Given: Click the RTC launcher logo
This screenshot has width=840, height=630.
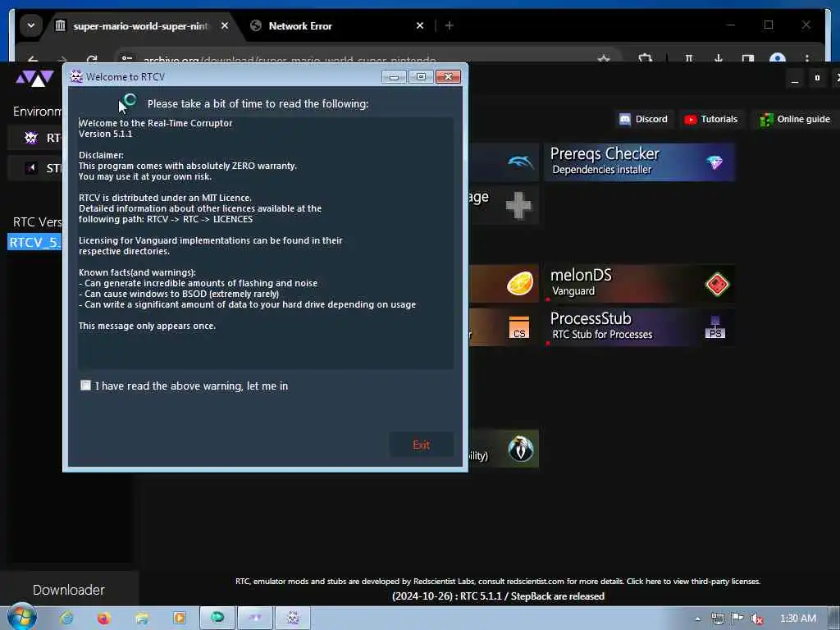Looking at the screenshot, I should point(34,78).
